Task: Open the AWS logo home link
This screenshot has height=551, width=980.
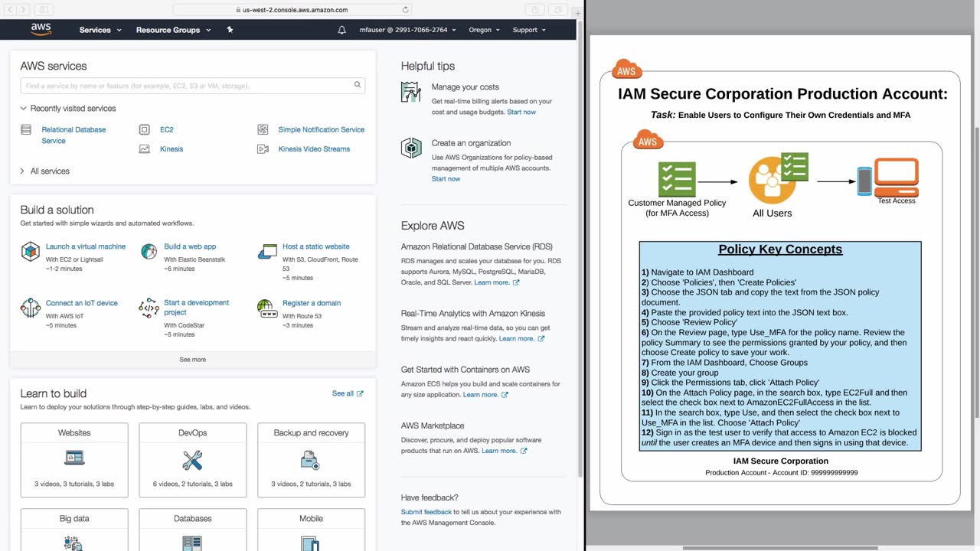Action: click(41, 30)
